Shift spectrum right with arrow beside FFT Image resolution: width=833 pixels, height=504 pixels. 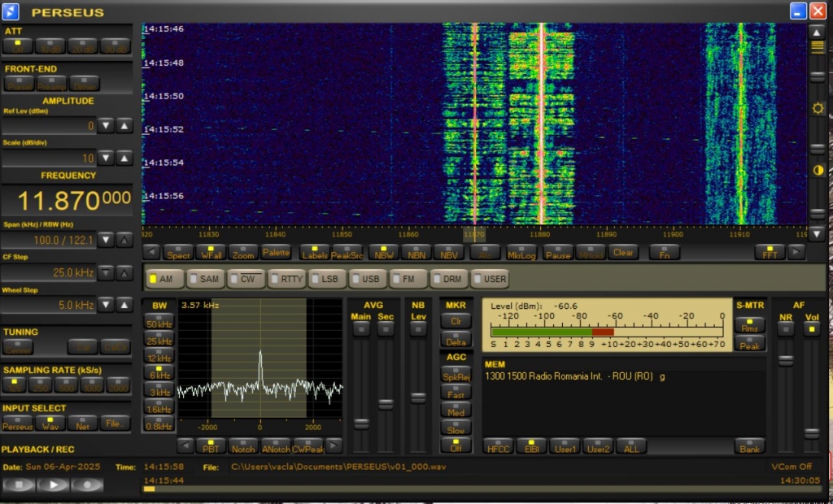click(x=796, y=253)
